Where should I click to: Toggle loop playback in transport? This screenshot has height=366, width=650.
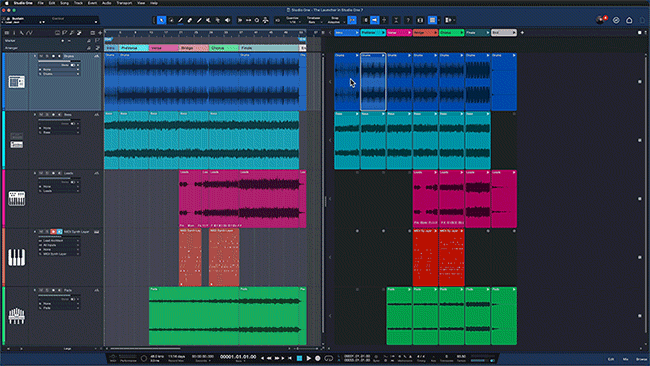pos(329,358)
